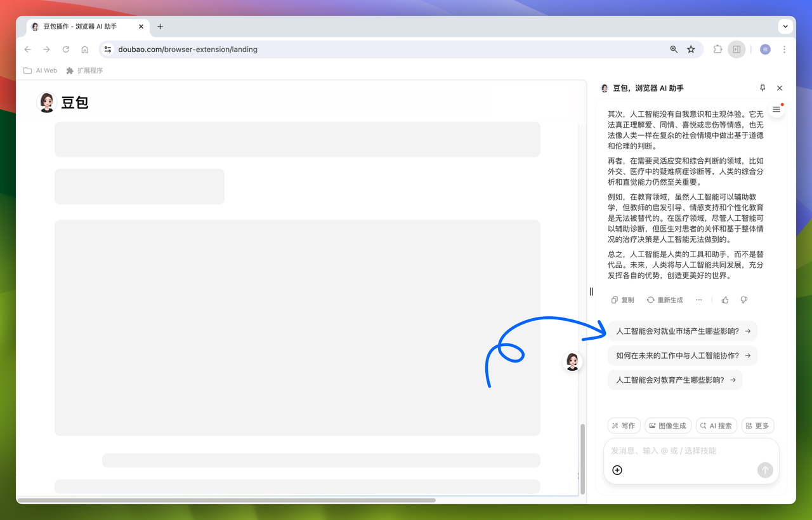Viewport: 812px width, 520px height.
Task: Click the floating 豆包 avatar button
Action: click(572, 361)
